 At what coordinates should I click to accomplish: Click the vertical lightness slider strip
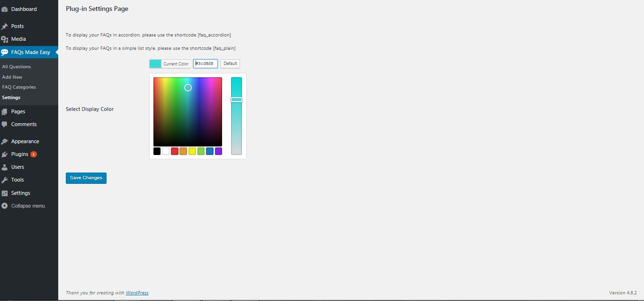point(236,116)
